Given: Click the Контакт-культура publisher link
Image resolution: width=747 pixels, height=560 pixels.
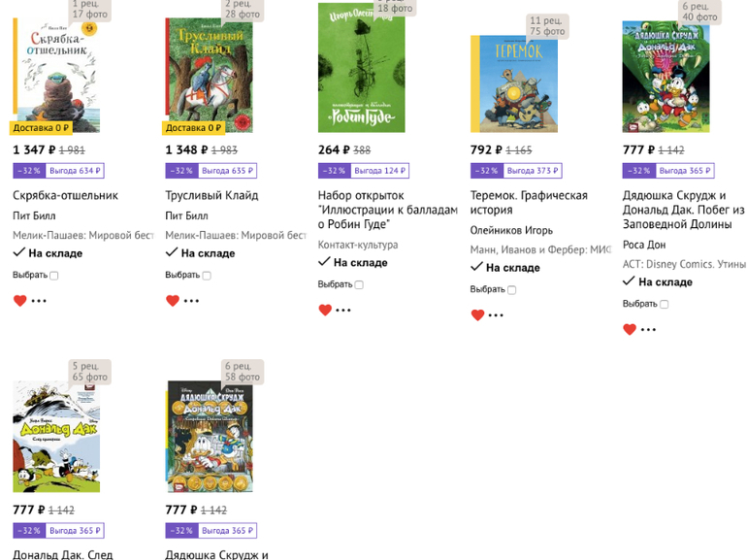Looking at the screenshot, I should coord(357,245).
